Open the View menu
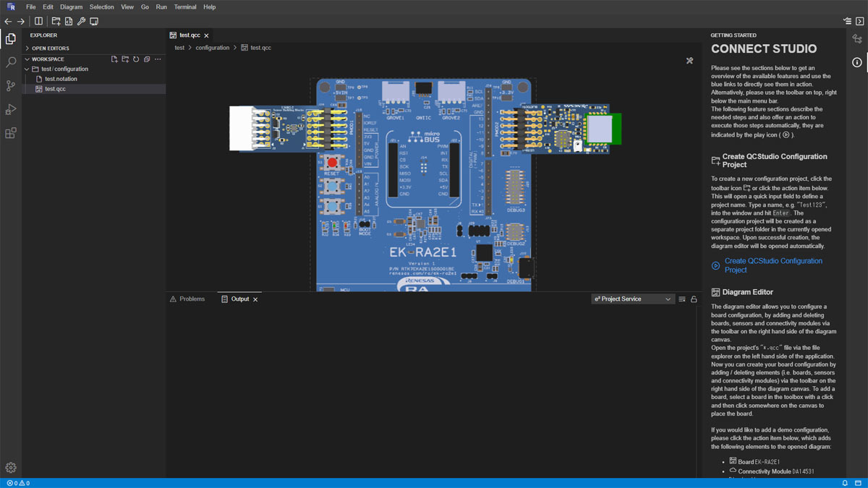The width and height of the screenshot is (868, 488). [x=127, y=7]
